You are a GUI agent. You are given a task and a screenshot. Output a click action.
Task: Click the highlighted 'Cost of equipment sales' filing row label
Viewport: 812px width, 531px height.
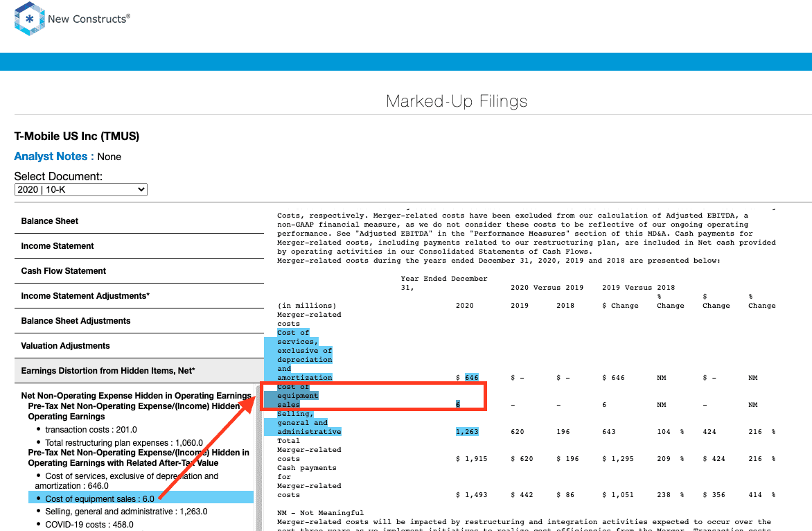click(297, 396)
